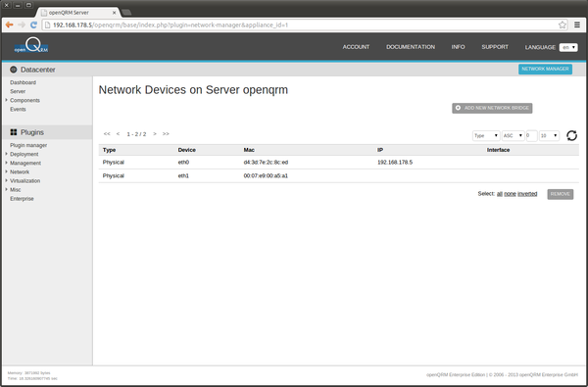Sort by the Type column header

click(109, 150)
